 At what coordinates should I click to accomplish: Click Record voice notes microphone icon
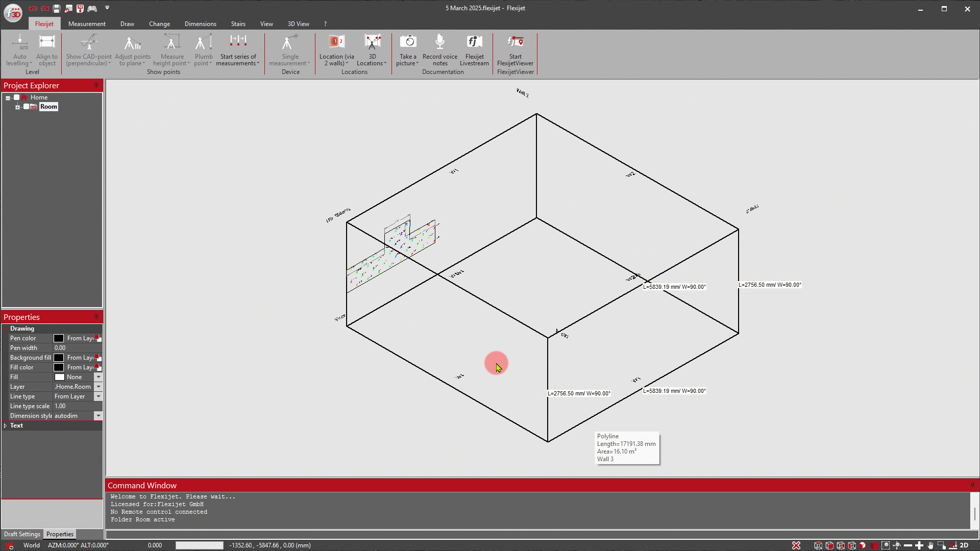tap(439, 42)
